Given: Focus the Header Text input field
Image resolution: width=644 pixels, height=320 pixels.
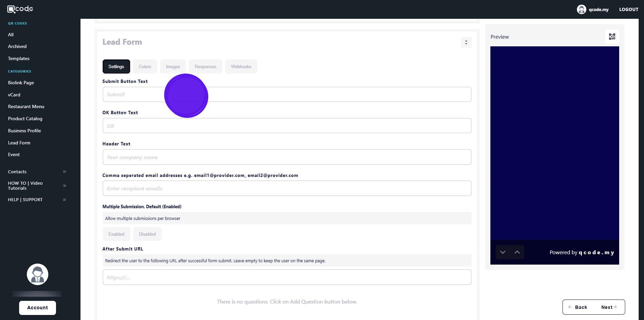Looking at the screenshot, I should pos(287,157).
